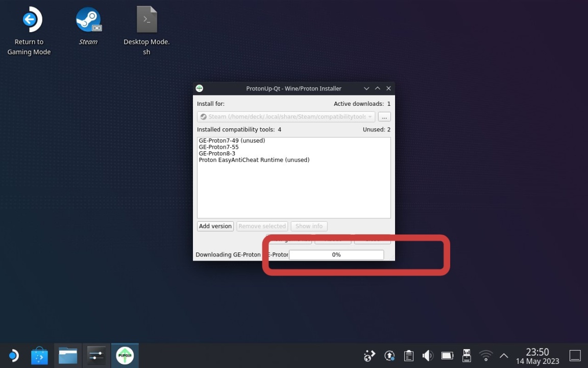
Task: Select GE-Proton8-3 in the list
Action: [217, 153]
